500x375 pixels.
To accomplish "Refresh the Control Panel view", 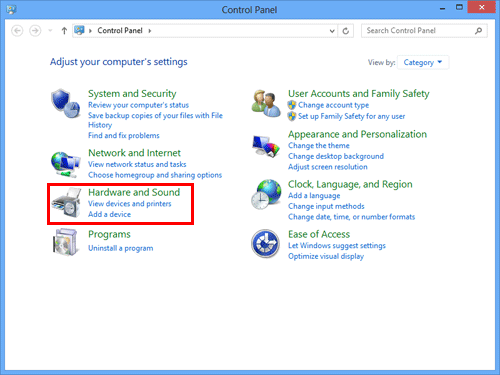I will (346, 31).
